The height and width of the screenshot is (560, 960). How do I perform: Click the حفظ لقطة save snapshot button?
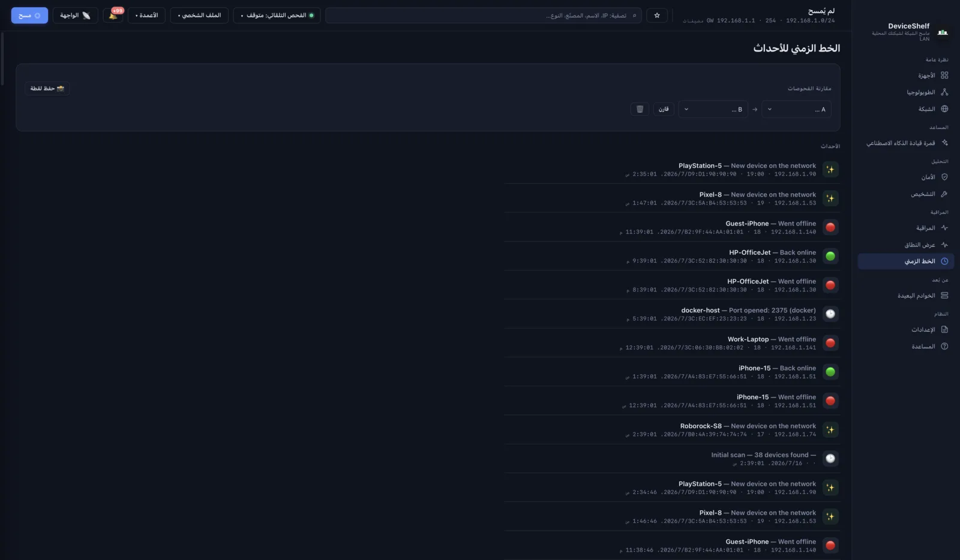tap(47, 88)
